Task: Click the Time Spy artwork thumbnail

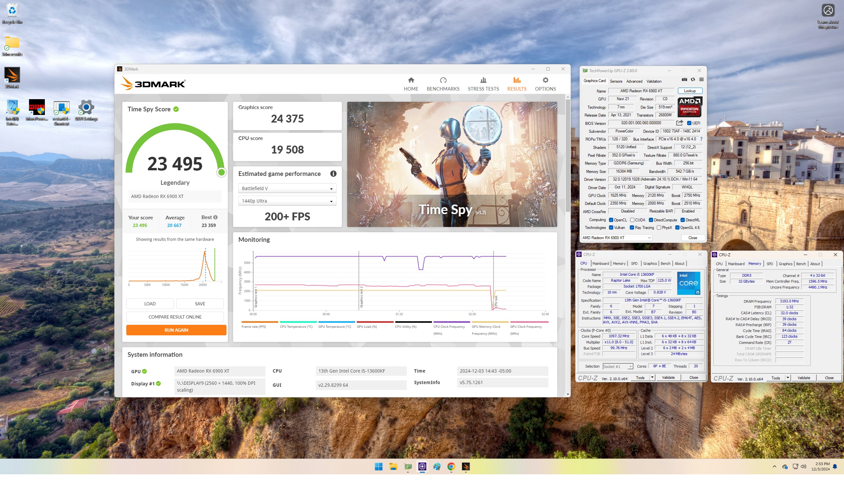Action: [452, 164]
